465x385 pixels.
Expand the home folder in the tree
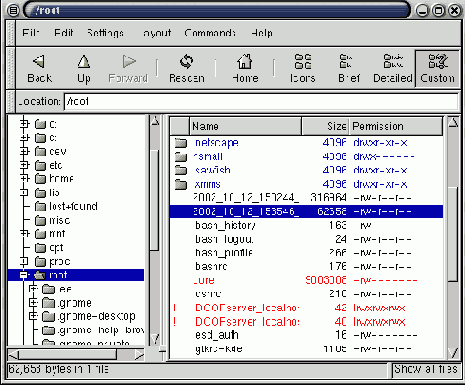pos(24,179)
